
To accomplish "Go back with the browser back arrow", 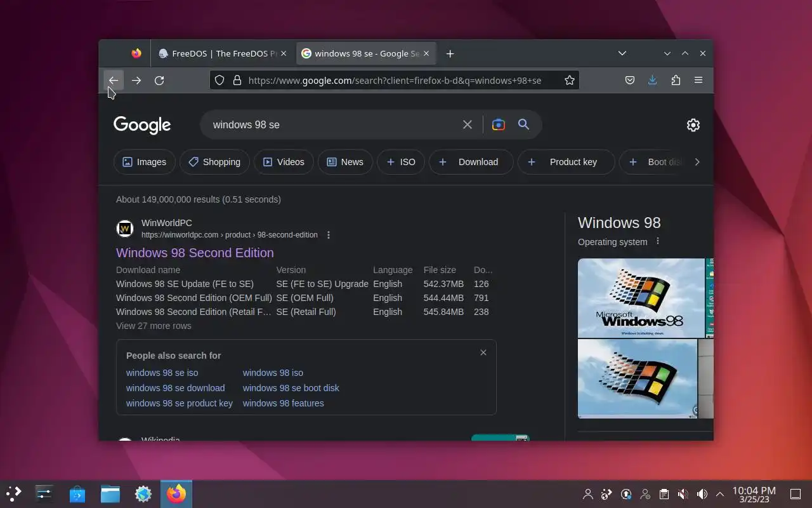I will (114, 81).
